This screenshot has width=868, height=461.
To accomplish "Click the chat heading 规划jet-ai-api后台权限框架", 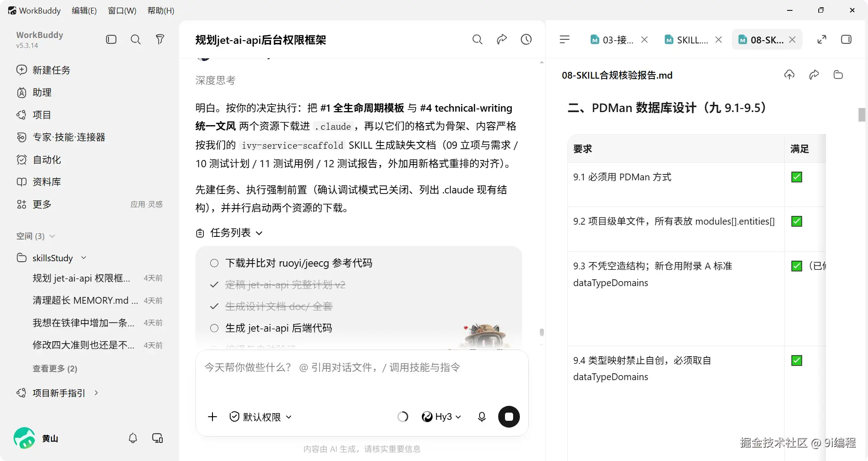I will [x=261, y=40].
